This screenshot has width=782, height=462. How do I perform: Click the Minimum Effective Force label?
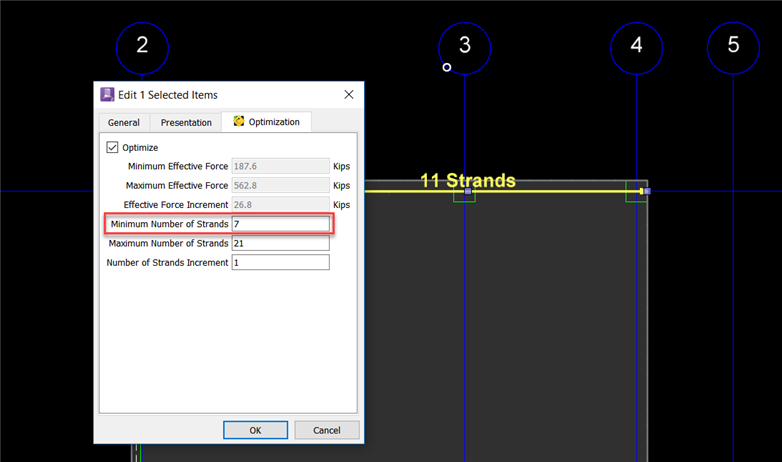click(178, 166)
